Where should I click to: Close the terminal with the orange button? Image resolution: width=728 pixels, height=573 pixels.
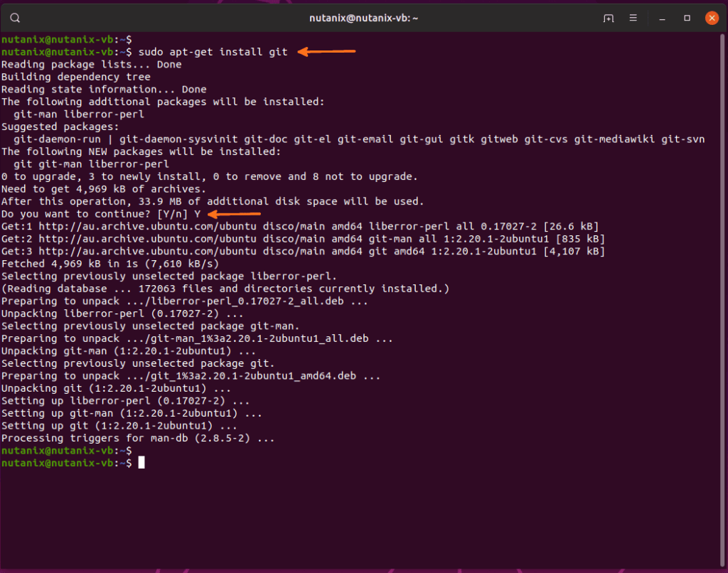[710, 18]
